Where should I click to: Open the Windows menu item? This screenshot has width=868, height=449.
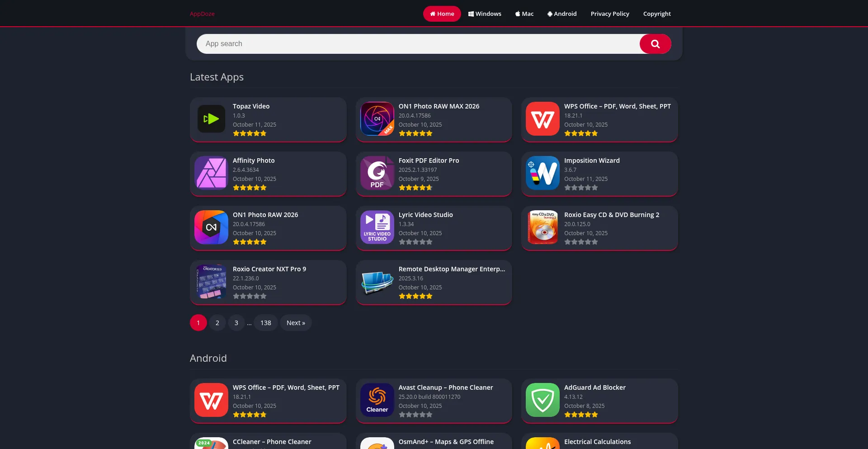tap(485, 14)
